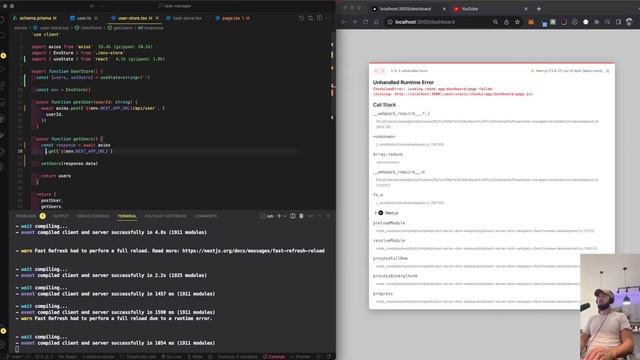Close the user-store.tsx tab

pyautogui.click(x=157, y=18)
